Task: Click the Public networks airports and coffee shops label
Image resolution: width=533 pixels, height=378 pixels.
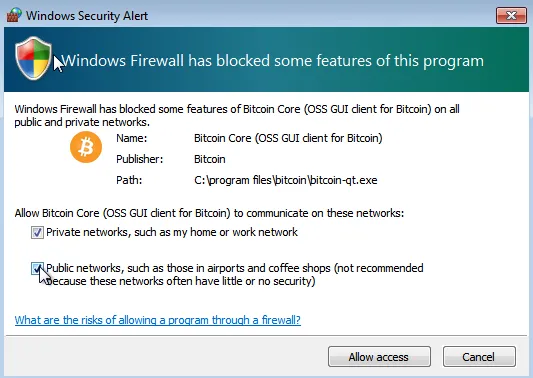Action: click(x=235, y=275)
